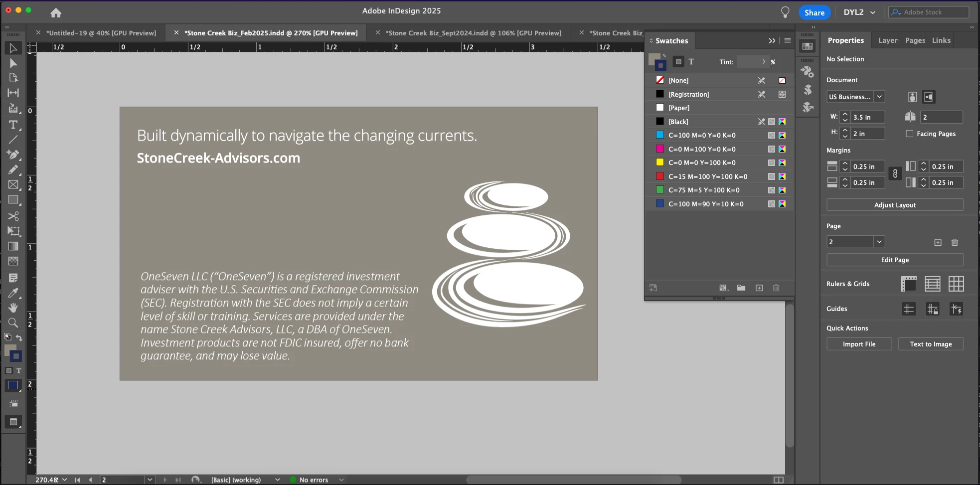Image resolution: width=980 pixels, height=485 pixels.
Task: Toggle Show Document Grid
Action: coord(956,284)
